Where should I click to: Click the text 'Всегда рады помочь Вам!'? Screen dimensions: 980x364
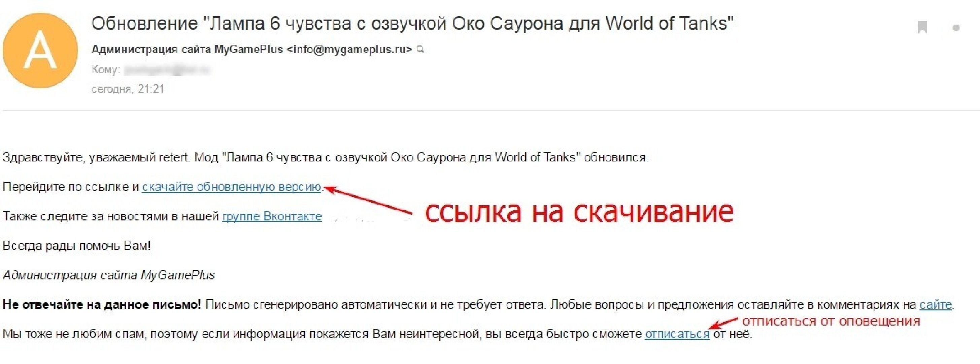point(77,246)
